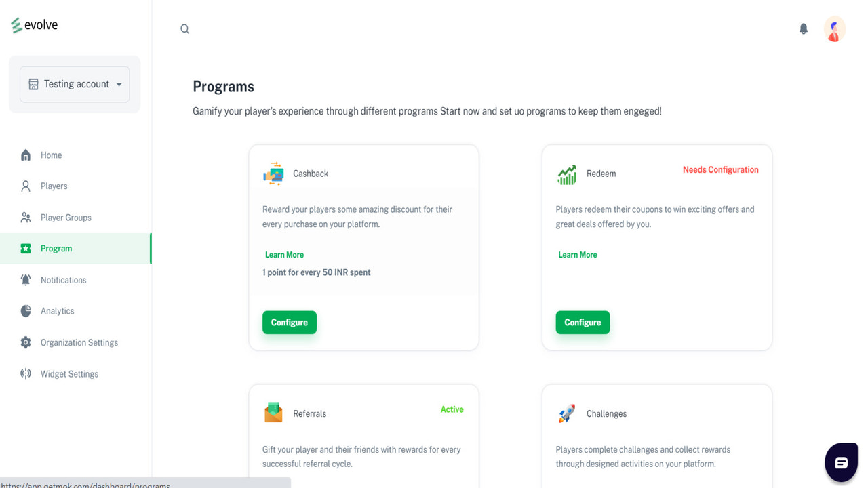The width and height of the screenshot is (868, 488).
Task: Select the Players sidebar icon
Action: tap(25, 186)
